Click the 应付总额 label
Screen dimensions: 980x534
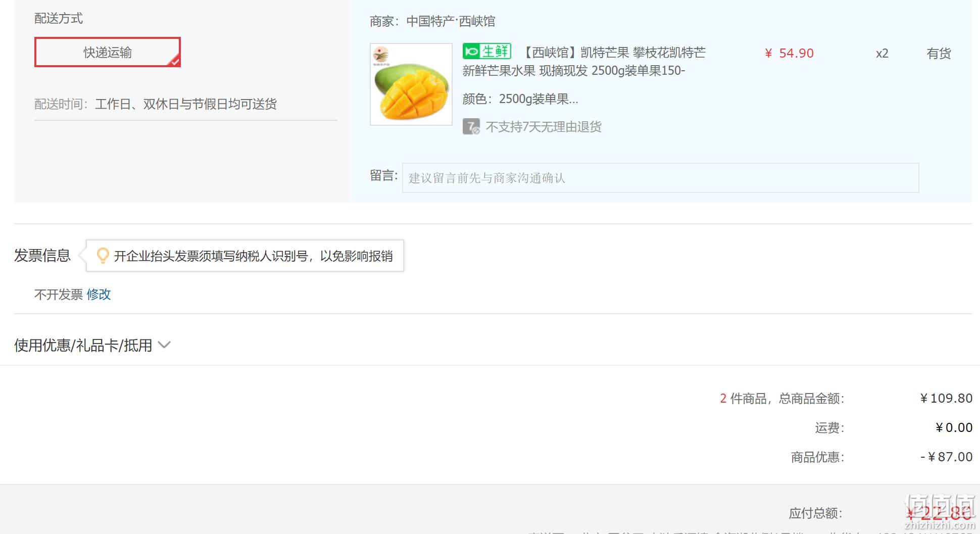point(815,514)
